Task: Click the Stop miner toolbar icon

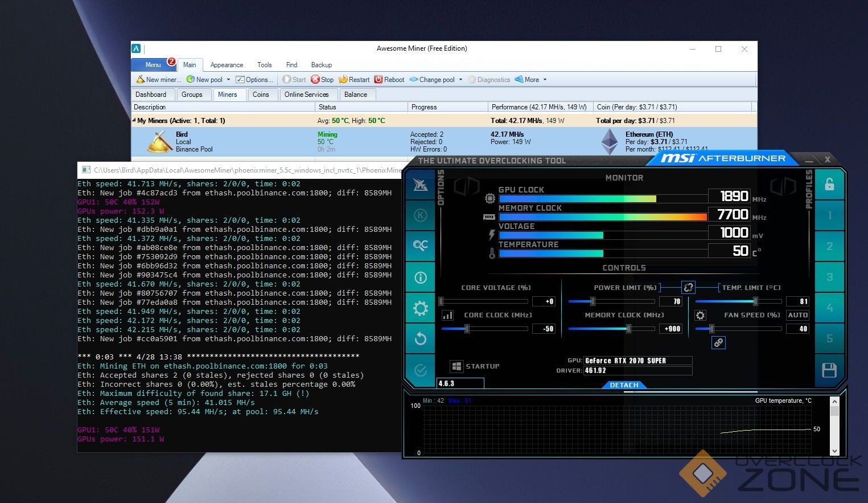Action: [315, 80]
